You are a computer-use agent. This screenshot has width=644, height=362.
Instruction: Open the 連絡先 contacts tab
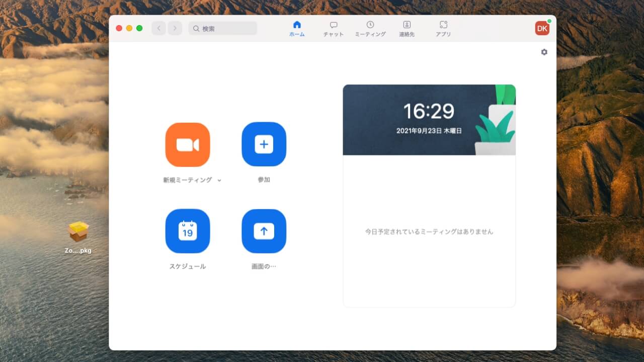[x=407, y=29]
